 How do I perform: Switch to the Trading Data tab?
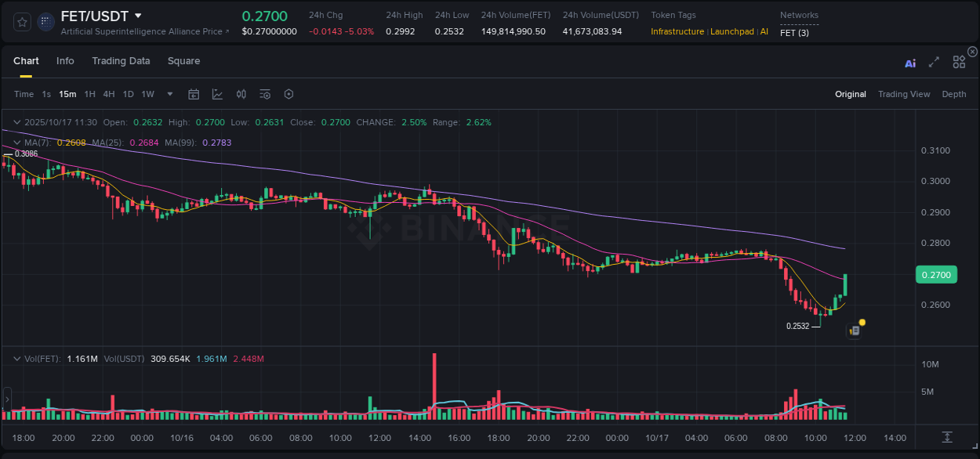[x=121, y=60]
